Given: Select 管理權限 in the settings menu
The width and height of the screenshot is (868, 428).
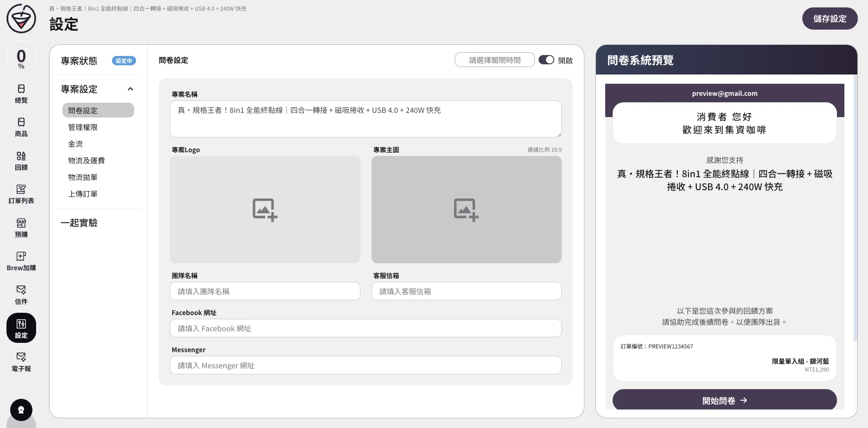Looking at the screenshot, I should 83,127.
